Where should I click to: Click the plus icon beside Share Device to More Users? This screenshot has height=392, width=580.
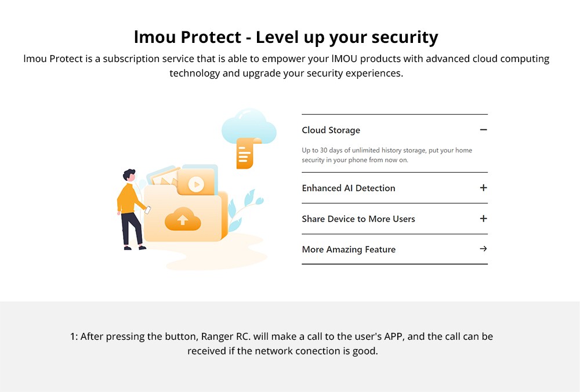click(483, 219)
